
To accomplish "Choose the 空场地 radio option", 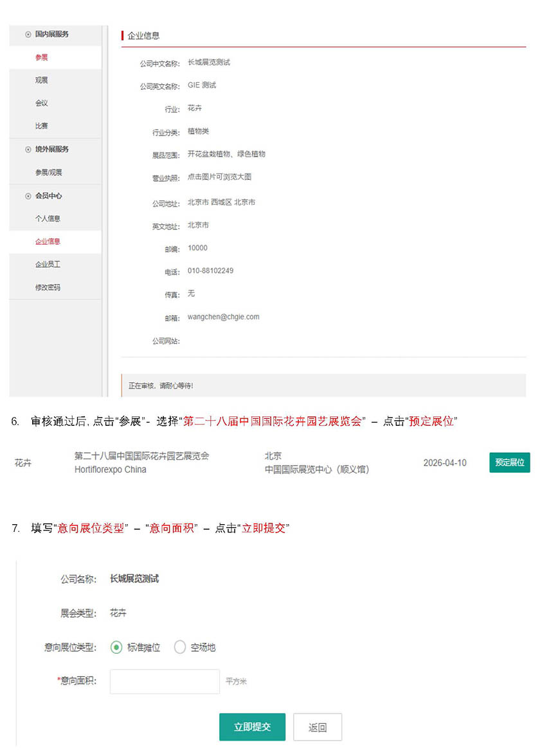I will (x=180, y=647).
